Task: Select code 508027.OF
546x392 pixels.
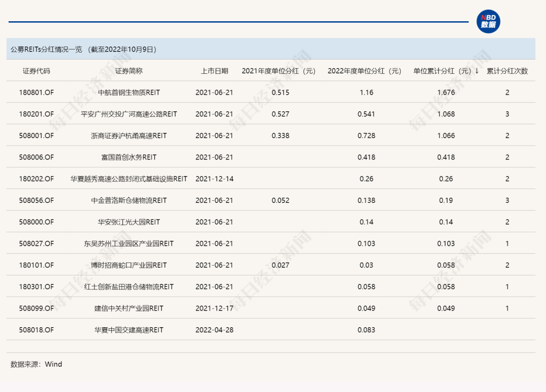Action: tap(36, 244)
